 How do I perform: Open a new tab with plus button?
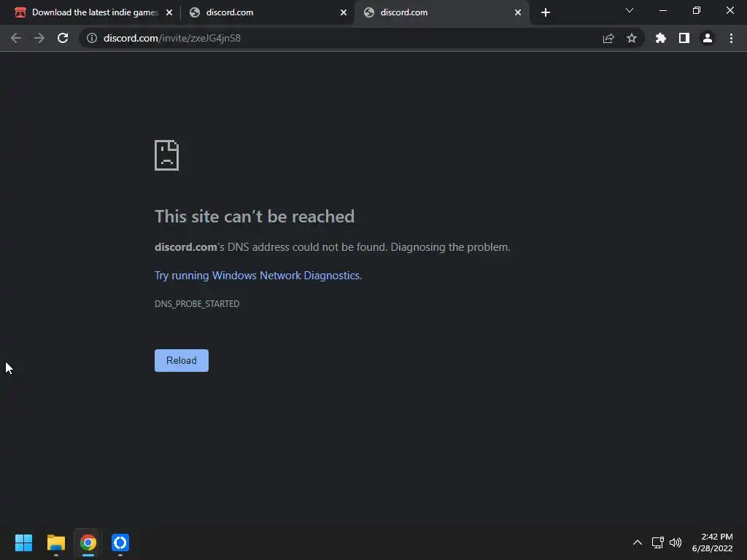546,12
